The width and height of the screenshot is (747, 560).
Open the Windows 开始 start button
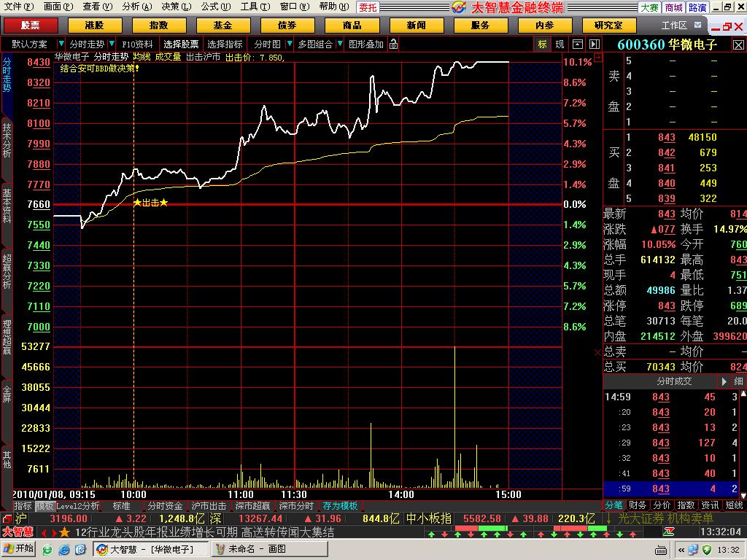pos(18,549)
